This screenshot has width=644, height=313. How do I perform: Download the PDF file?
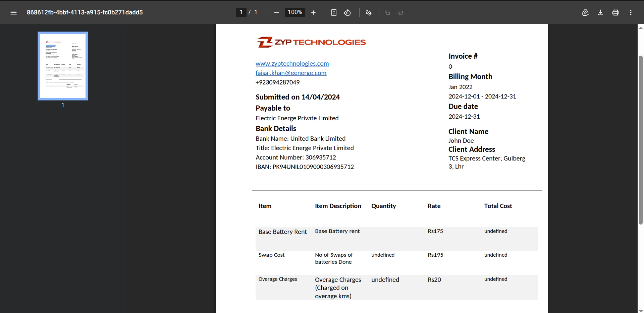click(600, 12)
